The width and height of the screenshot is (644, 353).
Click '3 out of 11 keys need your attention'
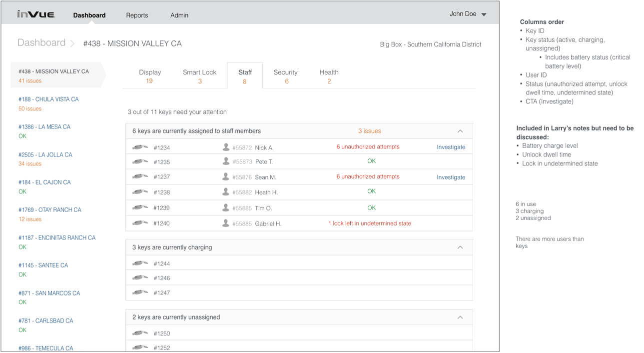point(177,112)
